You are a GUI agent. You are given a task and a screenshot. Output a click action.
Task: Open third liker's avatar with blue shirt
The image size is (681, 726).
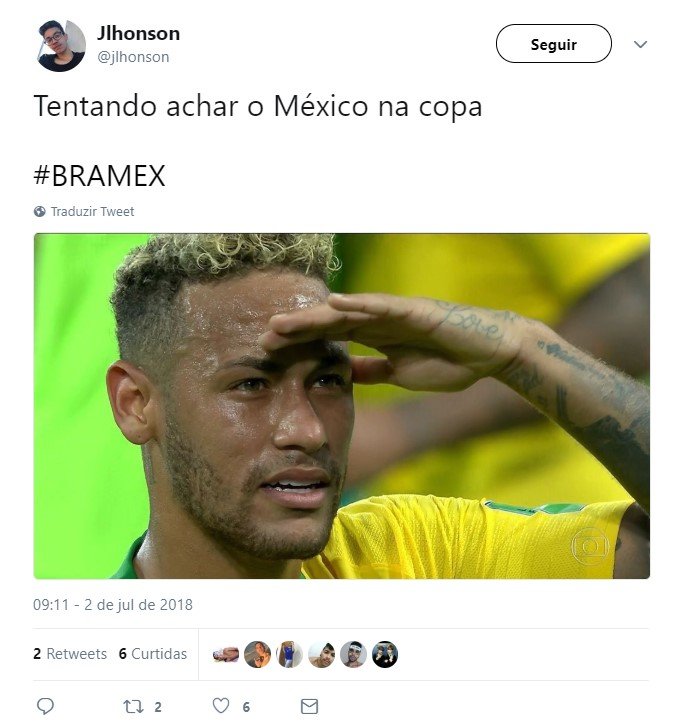(289, 654)
